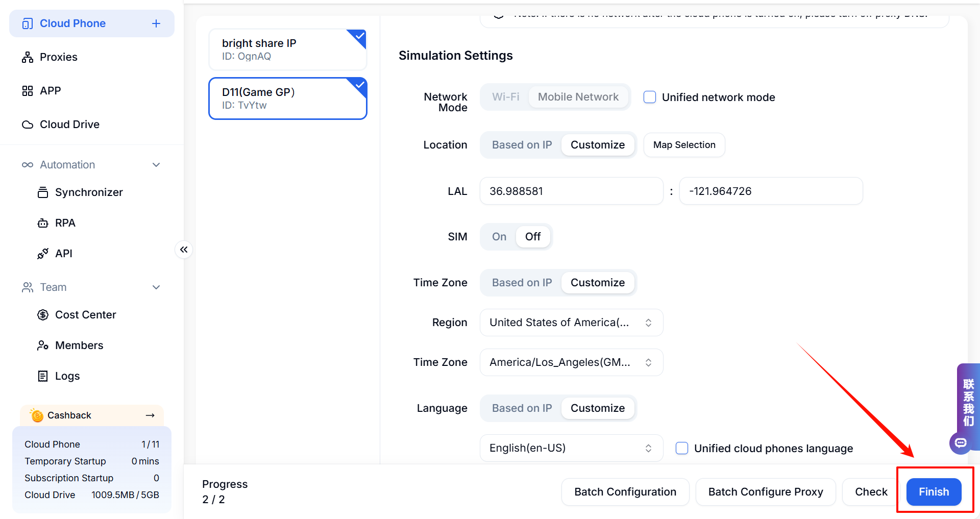Turn SIM On
This screenshot has height=519, width=980.
click(499, 237)
